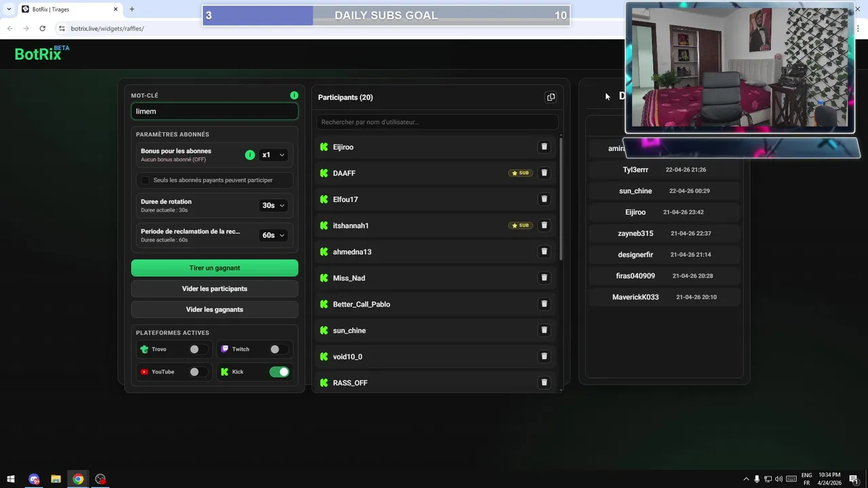Enable the Trovo platform toggle
This screenshot has width=868, height=488.
coord(199,349)
